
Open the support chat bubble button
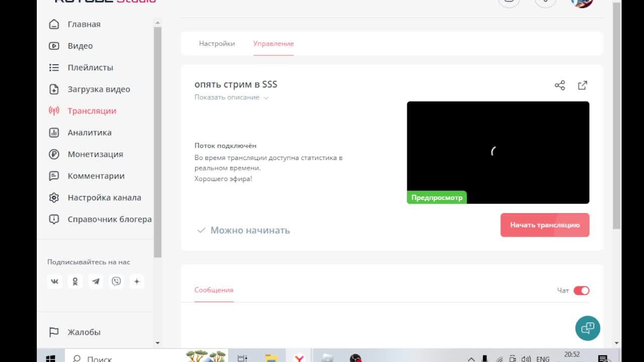[588, 328]
